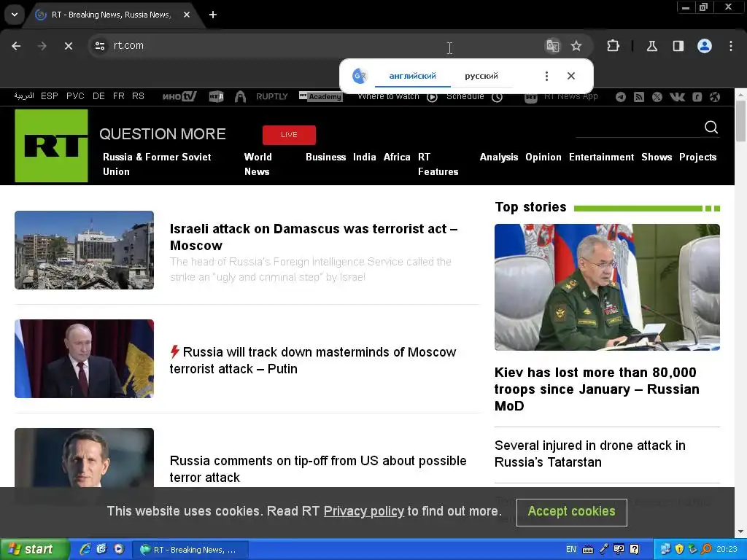747x560 pixels.
Task: Open the RT Features section
Action: (x=438, y=164)
